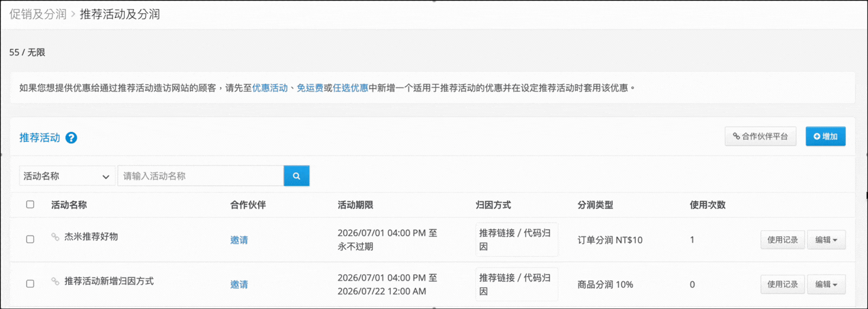
Task: Click the 使用次数 column header
Action: [708, 205]
